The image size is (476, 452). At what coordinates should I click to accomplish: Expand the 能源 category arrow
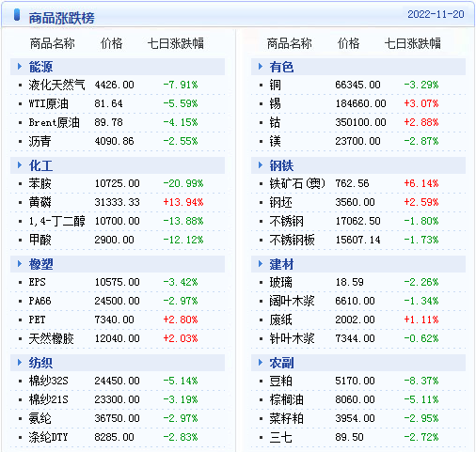pos(20,67)
